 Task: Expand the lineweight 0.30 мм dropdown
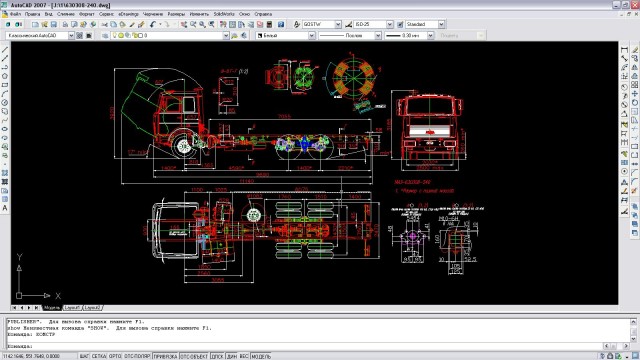(430, 36)
